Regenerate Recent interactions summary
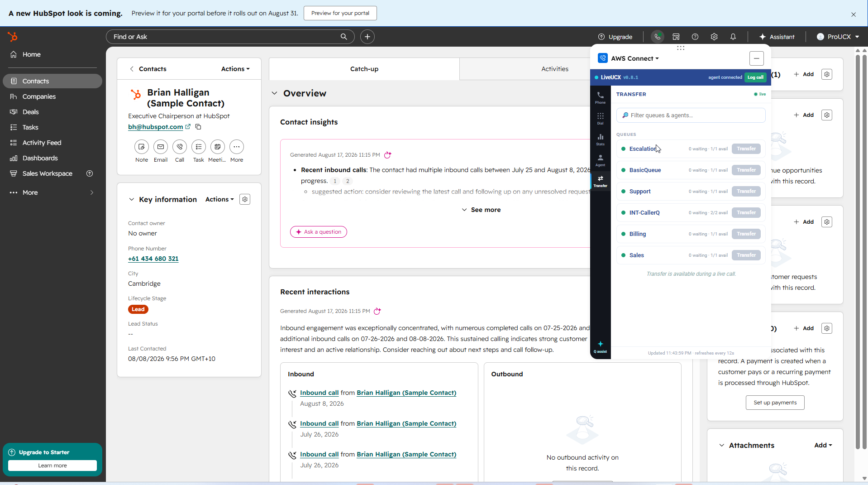 point(377,311)
